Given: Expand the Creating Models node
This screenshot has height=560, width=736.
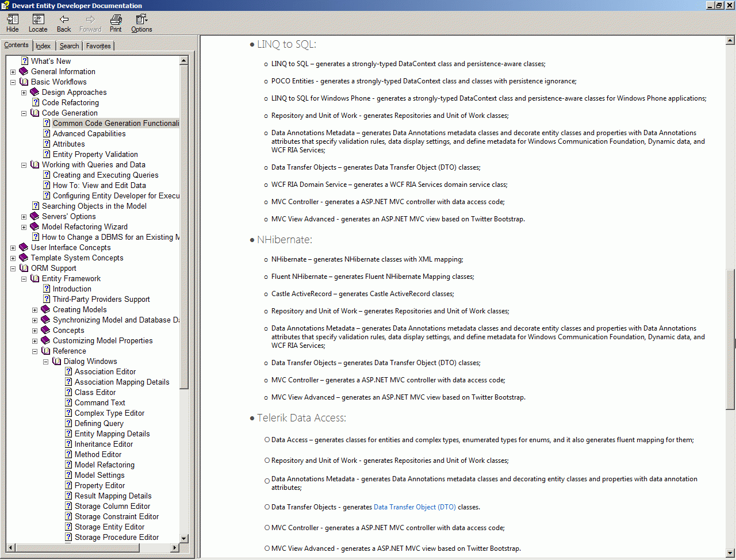Looking at the screenshot, I should tap(34, 310).
